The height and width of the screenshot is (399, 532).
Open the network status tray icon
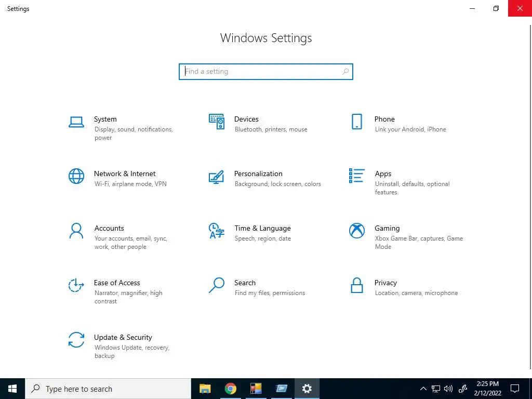[436, 389]
